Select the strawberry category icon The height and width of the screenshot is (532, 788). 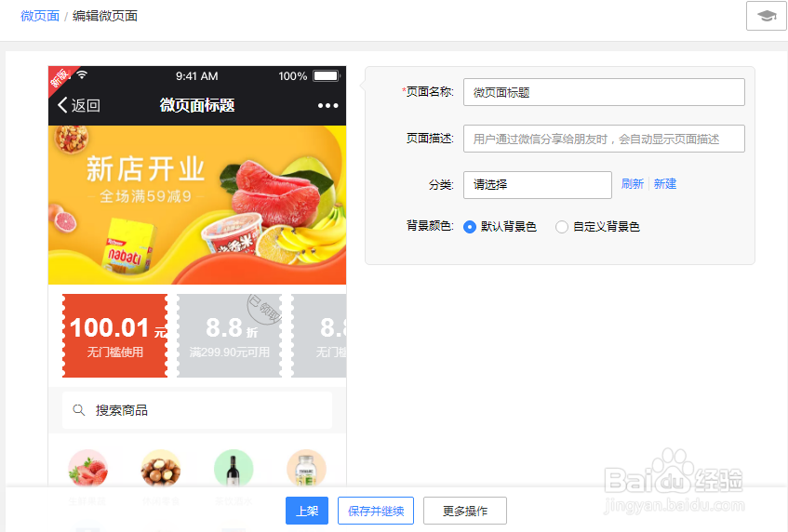coord(88,468)
